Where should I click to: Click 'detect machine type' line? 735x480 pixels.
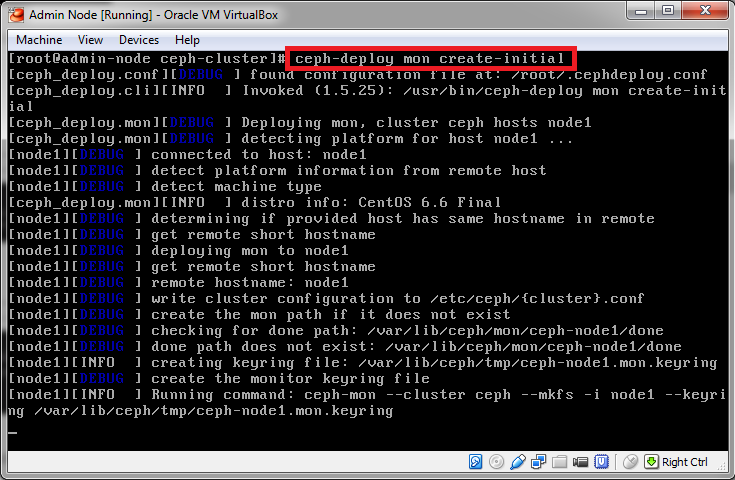(236, 187)
